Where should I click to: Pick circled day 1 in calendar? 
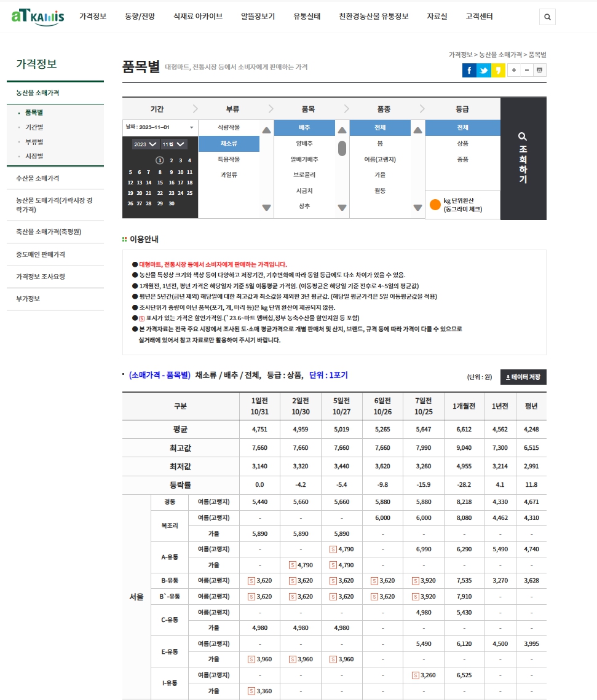(x=160, y=160)
